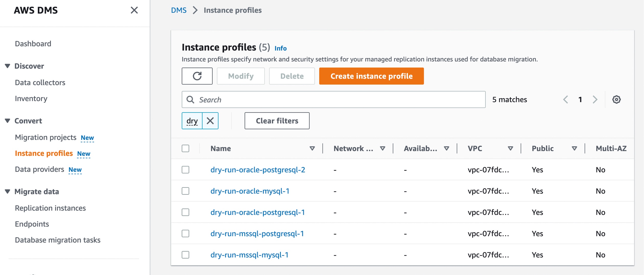Open dry-run-oracle-mysql-1 profile link
Image resolution: width=644 pixels, height=275 pixels.
point(250,191)
